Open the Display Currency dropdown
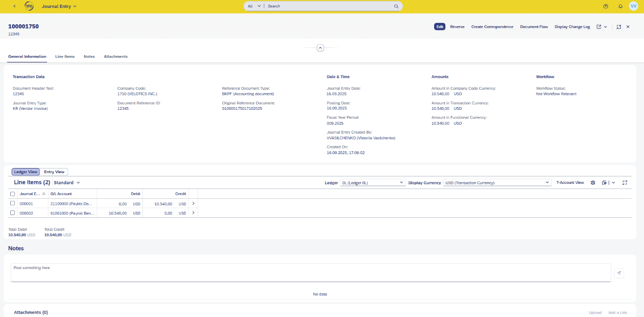Screen dimensions: 644x317 pyautogui.click(x=497, y=183)
